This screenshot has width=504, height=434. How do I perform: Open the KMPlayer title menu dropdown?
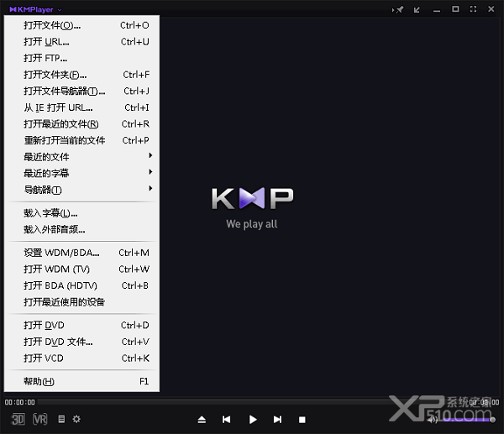[35, 9]
